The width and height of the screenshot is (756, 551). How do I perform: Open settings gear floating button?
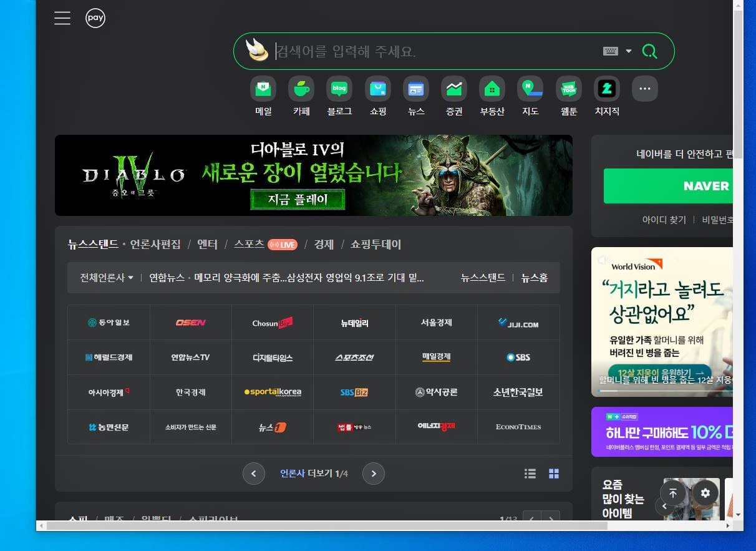click(x=705, y=493)
